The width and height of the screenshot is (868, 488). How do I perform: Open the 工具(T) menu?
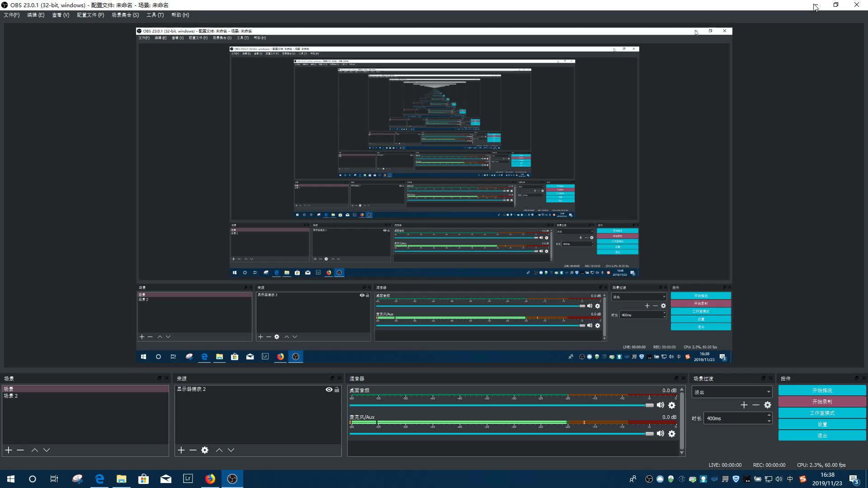point(155,15)
